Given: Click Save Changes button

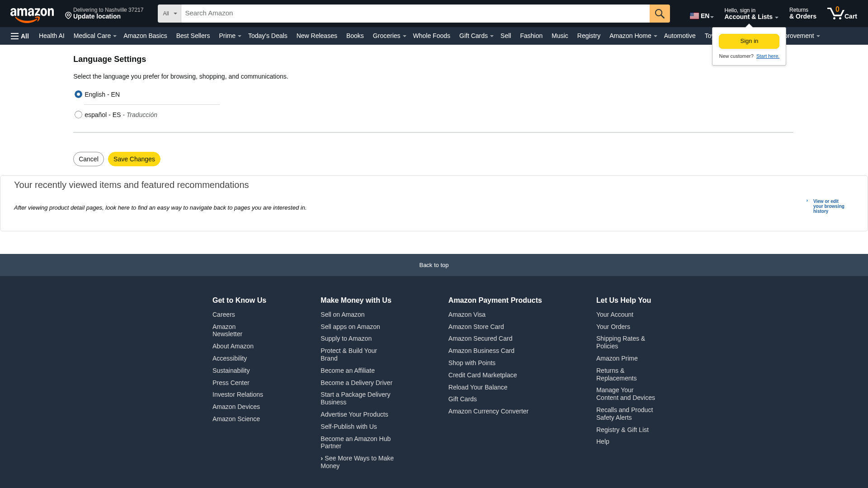Looking at the screenshot, I should point(134,159).
